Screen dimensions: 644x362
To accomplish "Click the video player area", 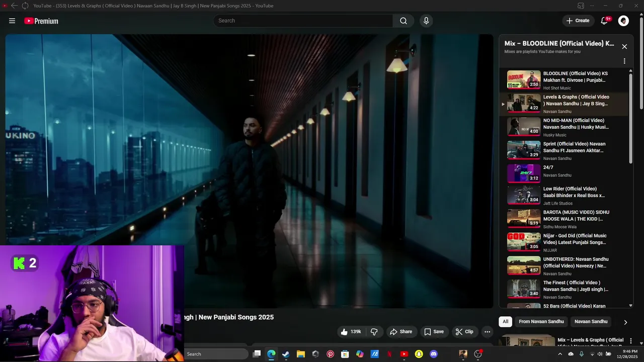I will pos(250,171).
